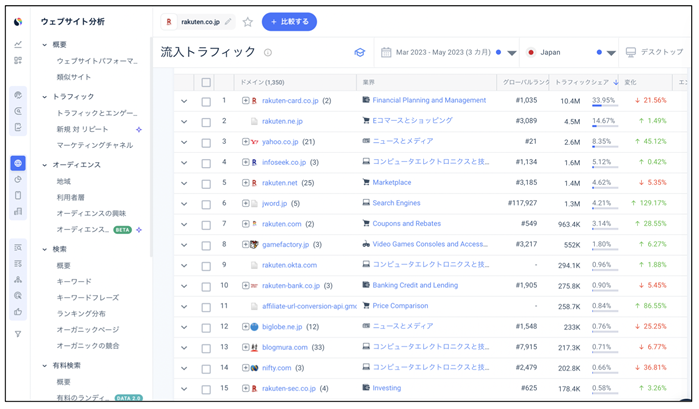699x409 pixels.
Task: Collapse the オーディエンス sidebar section
Action: (45, 165)
